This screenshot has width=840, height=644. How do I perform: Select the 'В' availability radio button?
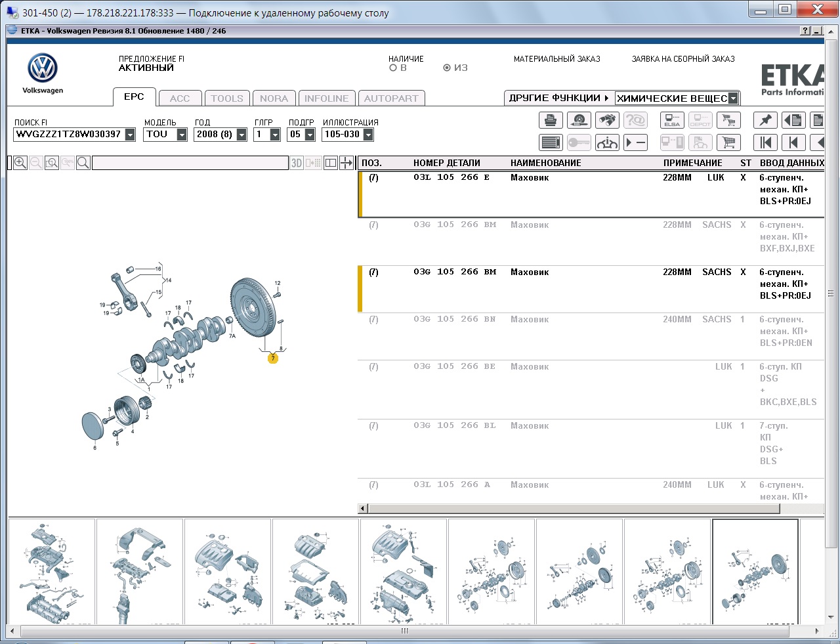point(393,68)
